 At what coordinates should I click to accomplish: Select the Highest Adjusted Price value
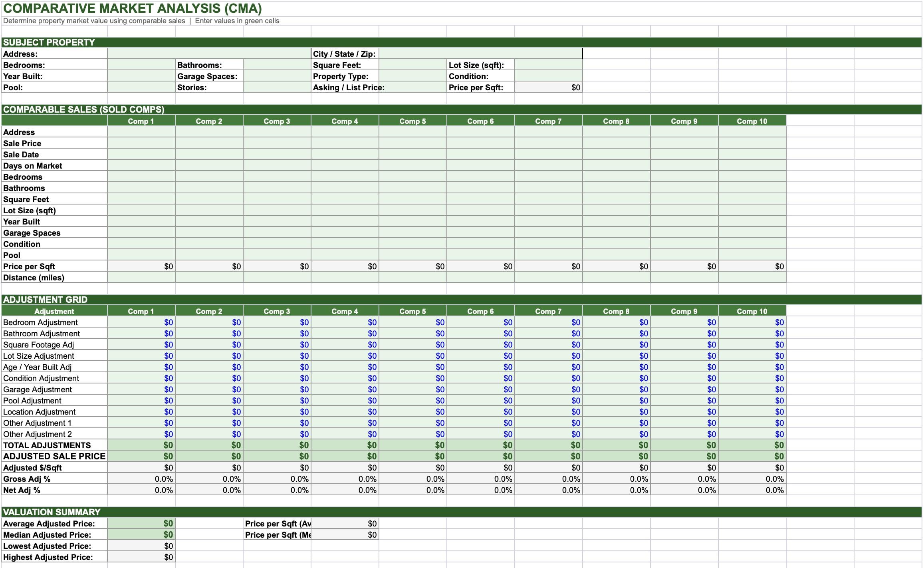pos(141,557)
